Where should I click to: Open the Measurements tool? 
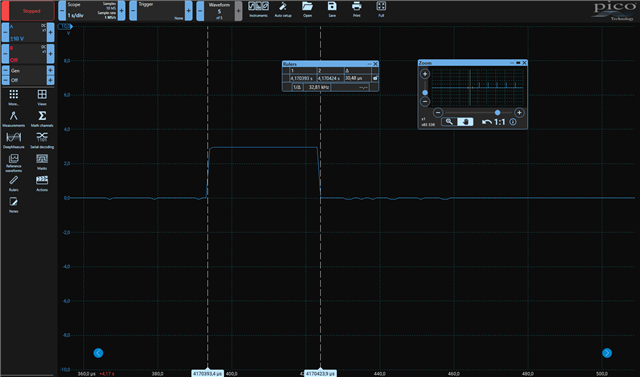coord(13,119)
